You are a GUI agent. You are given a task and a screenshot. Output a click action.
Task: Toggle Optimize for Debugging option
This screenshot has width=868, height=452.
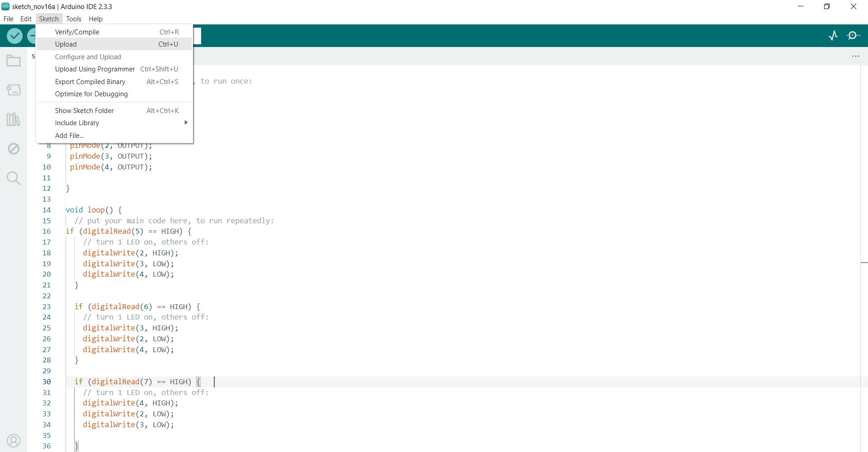[x=91, y=94]
